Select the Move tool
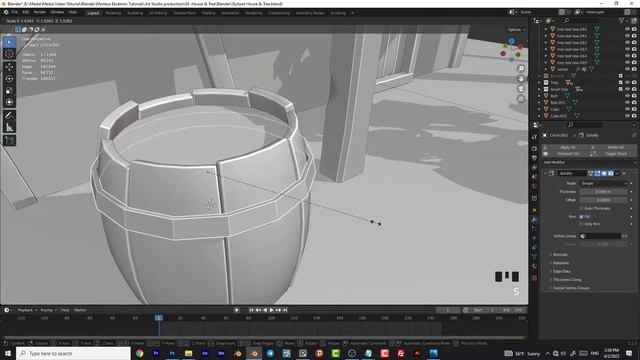The image size is (640, 360). (x=9, y=67)
